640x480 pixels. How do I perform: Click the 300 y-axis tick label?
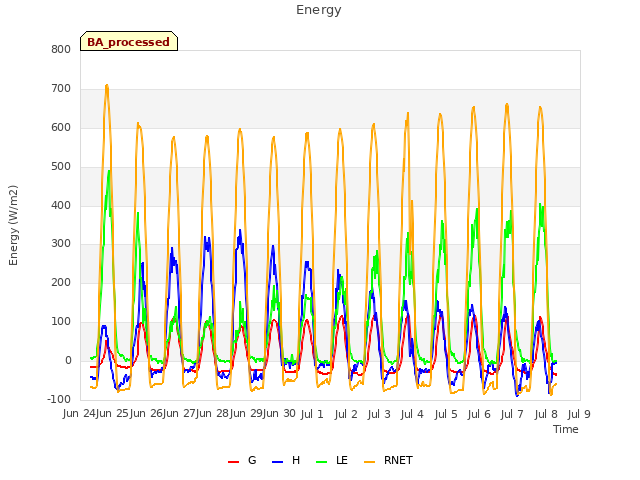tap(61, 244)
